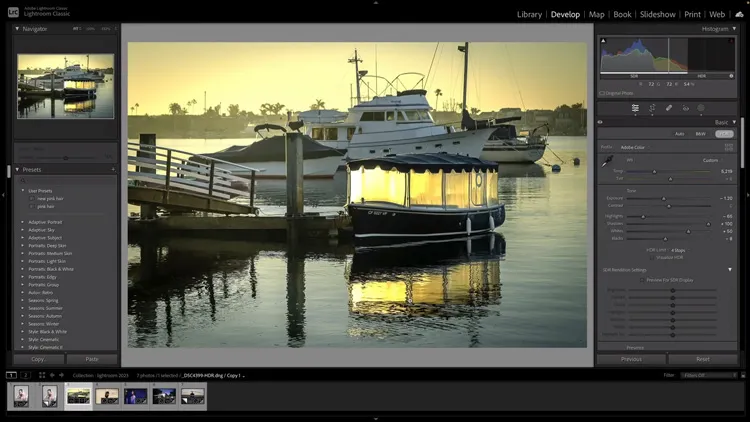Collapse the User Presets group
The height and width of the screenshot is (422, 750).
[x=22, y=190]
